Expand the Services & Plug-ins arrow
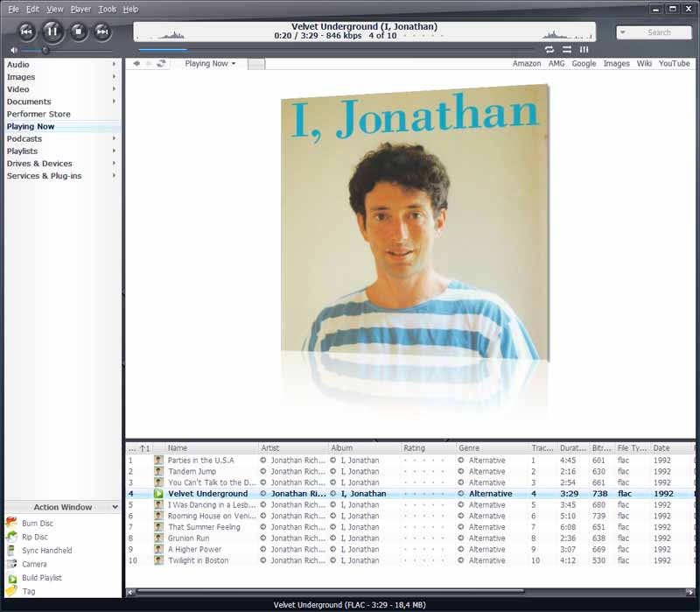Image resolution: width=700 pixels, height=612 pixels. [x=115, y=176]
